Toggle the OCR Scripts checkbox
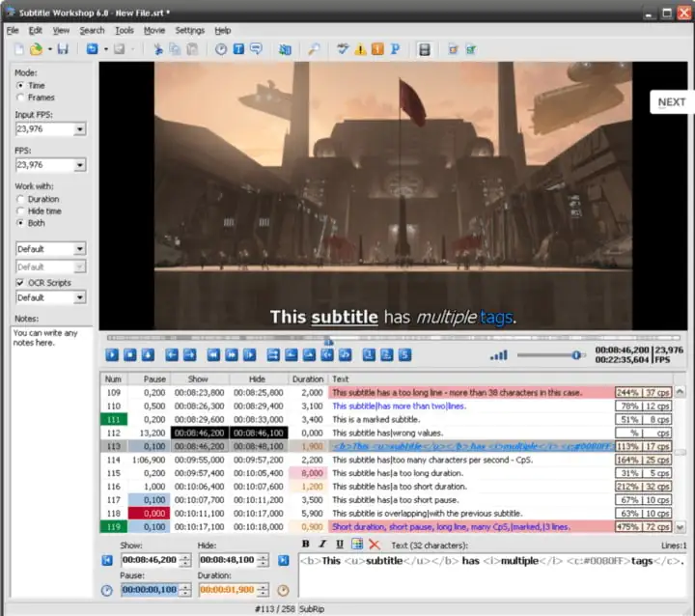Image resolution: width=695 pixels, height=616 pixels. point(21,282)
